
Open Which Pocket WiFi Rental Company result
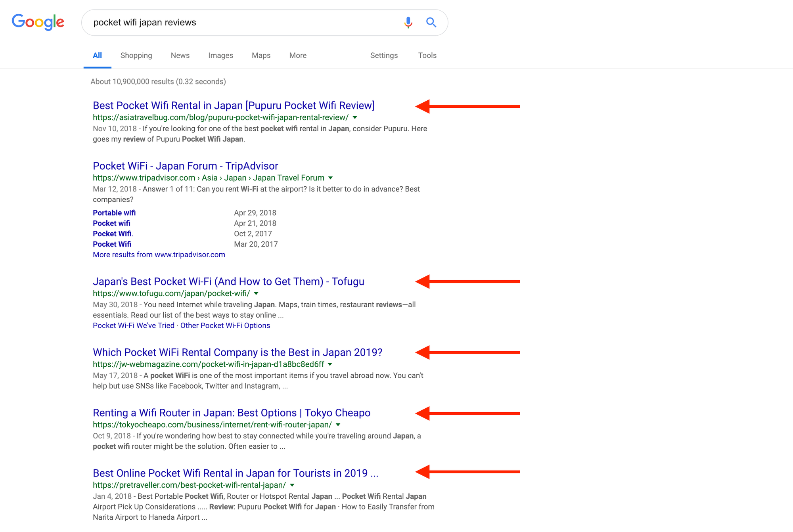click(x=238, y=352)
